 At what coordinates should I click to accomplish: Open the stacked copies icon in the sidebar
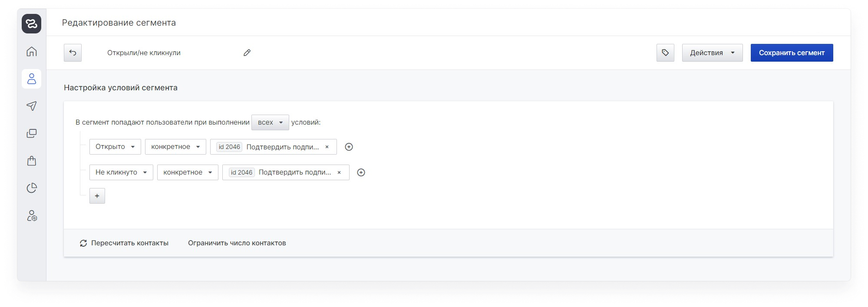pos(32,133)
